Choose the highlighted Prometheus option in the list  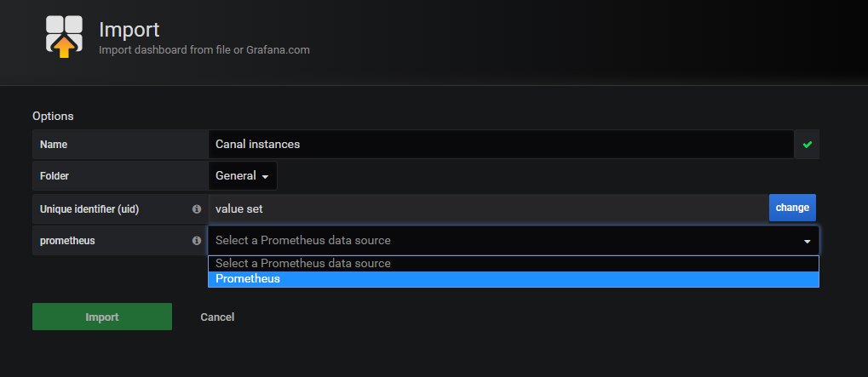pos(513,279)
